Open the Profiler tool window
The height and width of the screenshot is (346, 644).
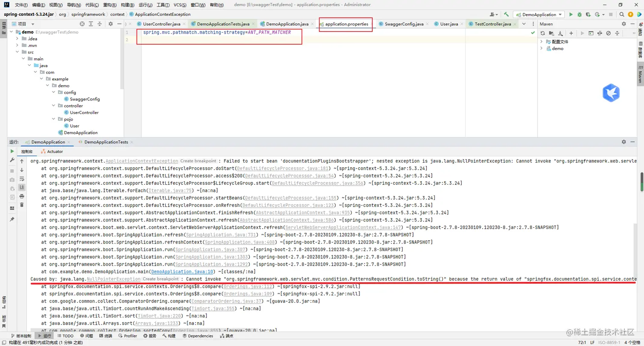coord(128,336)
